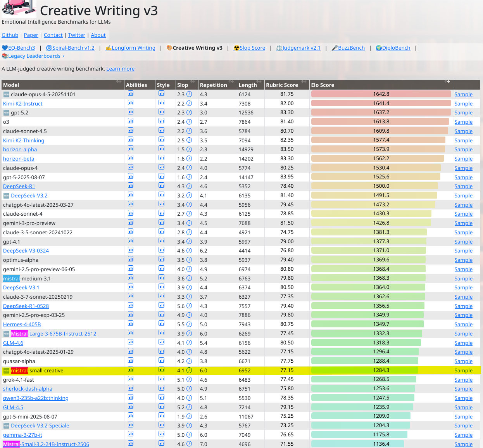Open Style chart icon for Kimi-K2-Instruct
This screenshot has width=483, height=448.
click(161, 103)
